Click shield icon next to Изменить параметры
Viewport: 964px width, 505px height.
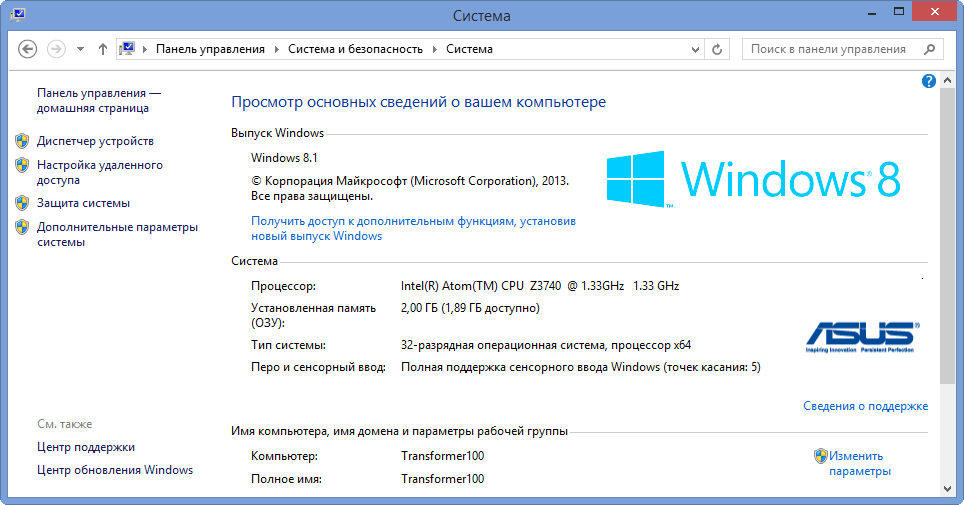[x=821, y=456]
